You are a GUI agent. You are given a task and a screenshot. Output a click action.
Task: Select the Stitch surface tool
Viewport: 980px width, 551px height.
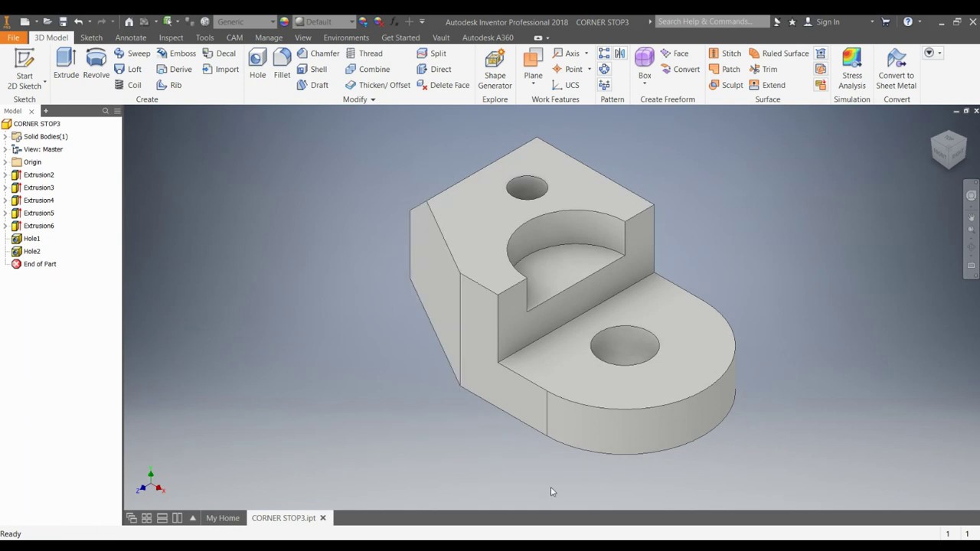tap(724, 54)
